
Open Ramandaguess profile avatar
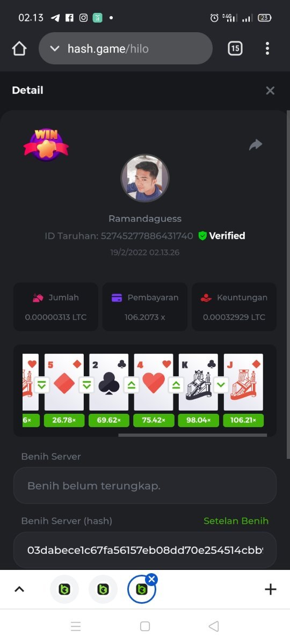point(145,178)
